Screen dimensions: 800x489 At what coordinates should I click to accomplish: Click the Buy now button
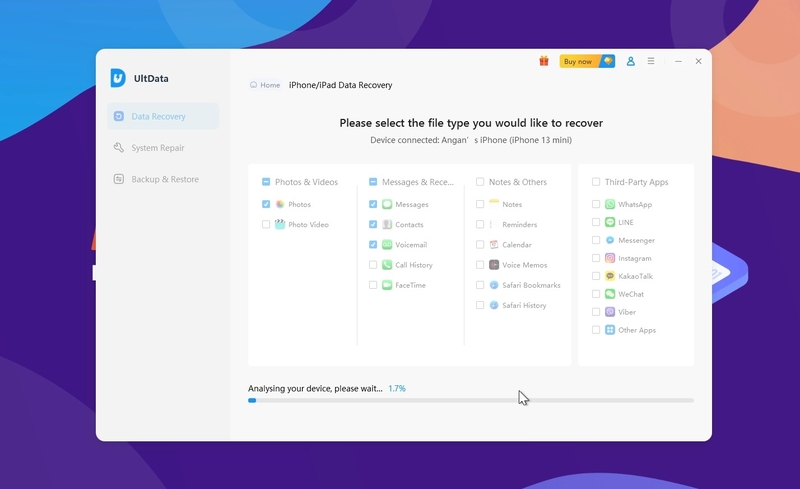587,61
